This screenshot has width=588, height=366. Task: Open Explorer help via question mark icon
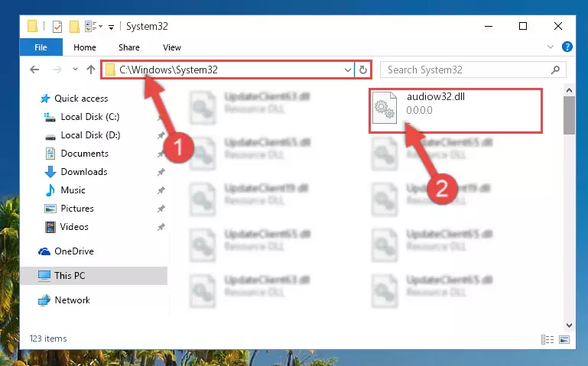tap(567, 47)
